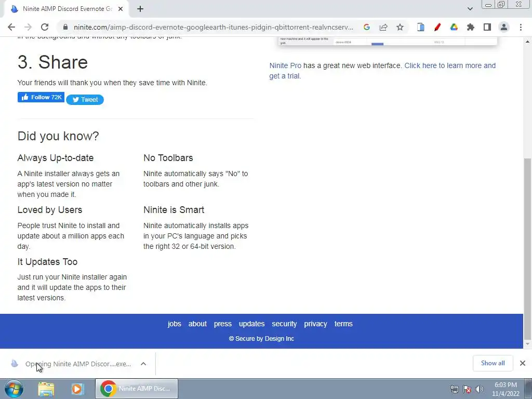Share this page icon
Image resolution: width=532 pixels, height=399 pixels.
point(383,27)
